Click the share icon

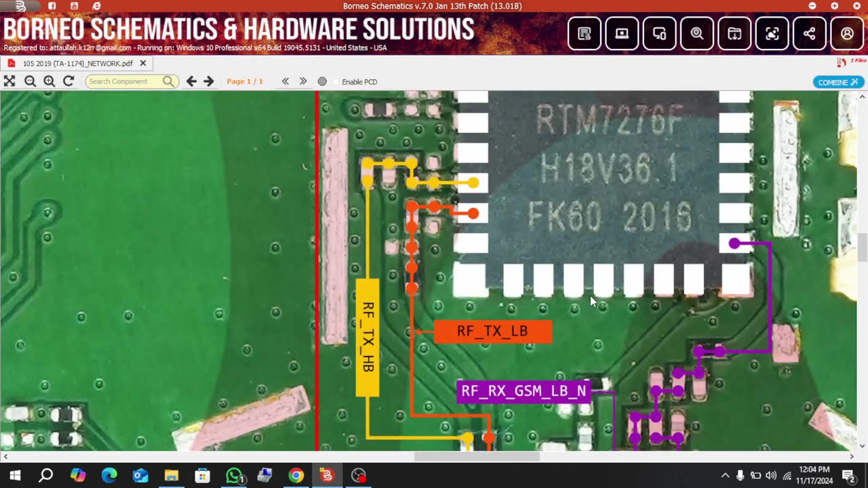tap(809, 33)
